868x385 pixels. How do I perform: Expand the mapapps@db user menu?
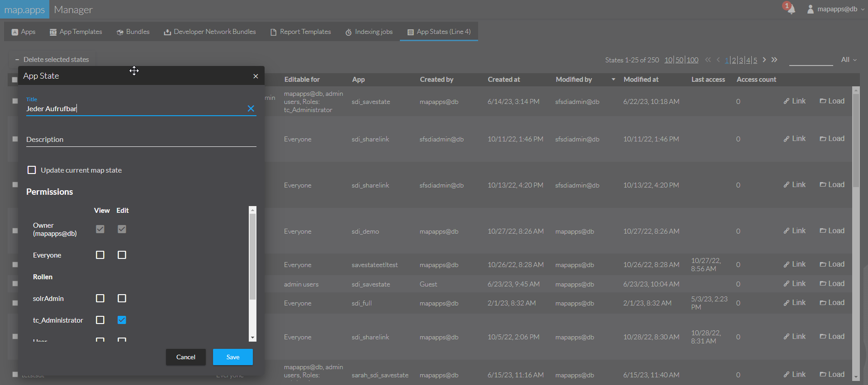[863, 9]
